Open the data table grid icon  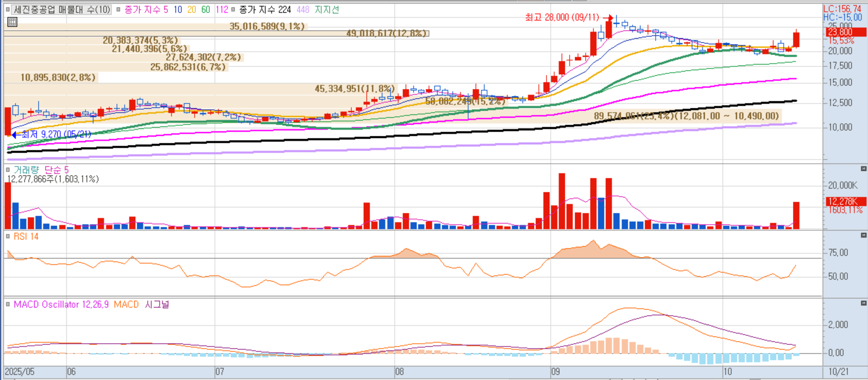point(12,22)
